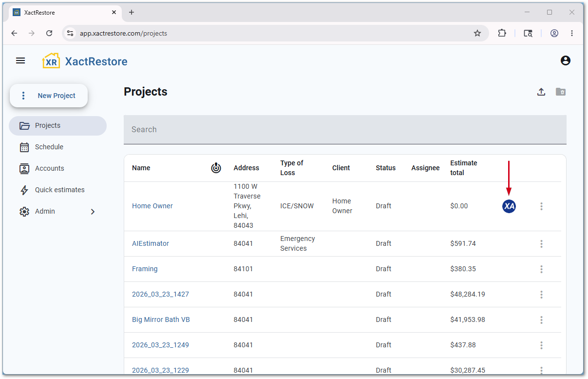Click the Estimate total column header
The image size is (588, 379).
[464, 168]
